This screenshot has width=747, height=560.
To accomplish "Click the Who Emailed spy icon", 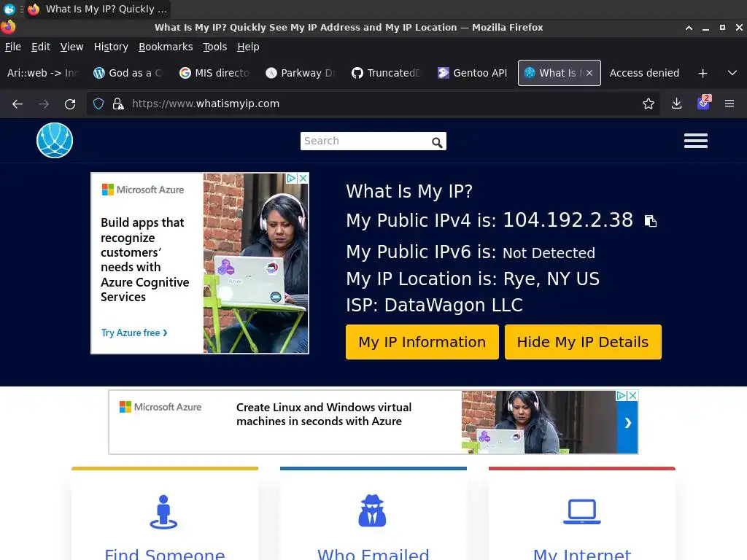I will pos(372,511).
